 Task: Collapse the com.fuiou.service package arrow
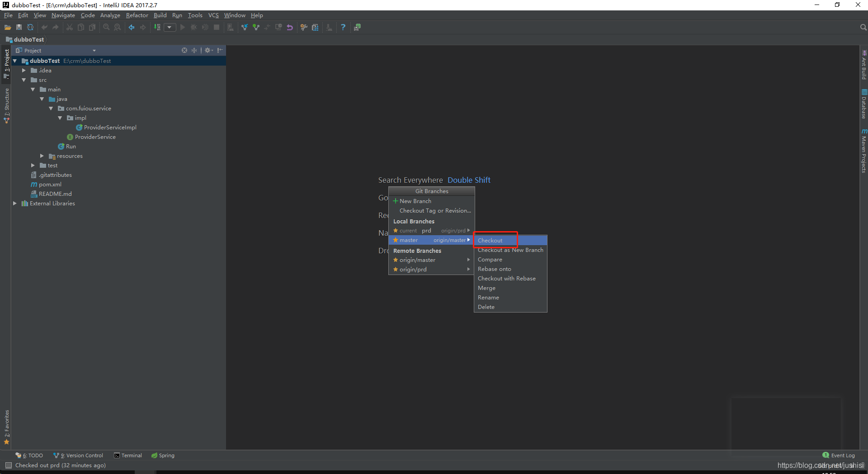[51, 108]
